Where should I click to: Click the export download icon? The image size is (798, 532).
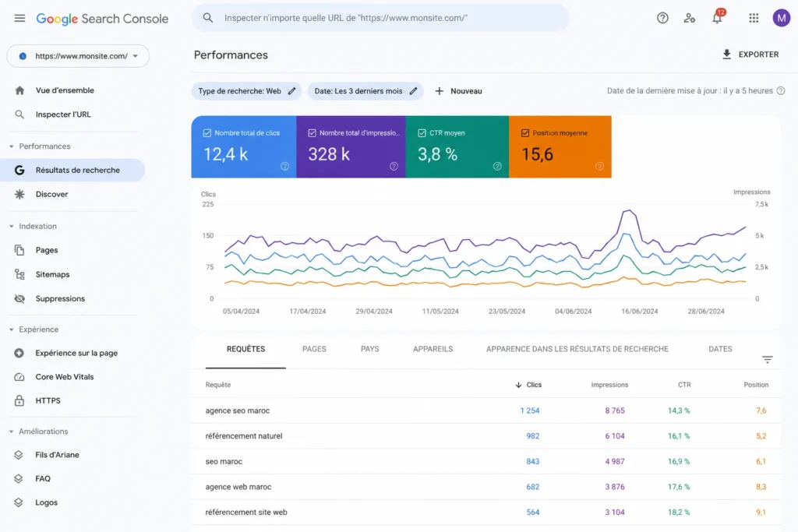[x=727, y=55]
